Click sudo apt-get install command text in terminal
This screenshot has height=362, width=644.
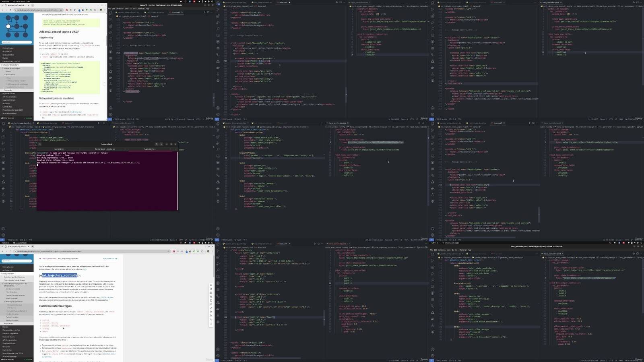(x=80, y=153)
